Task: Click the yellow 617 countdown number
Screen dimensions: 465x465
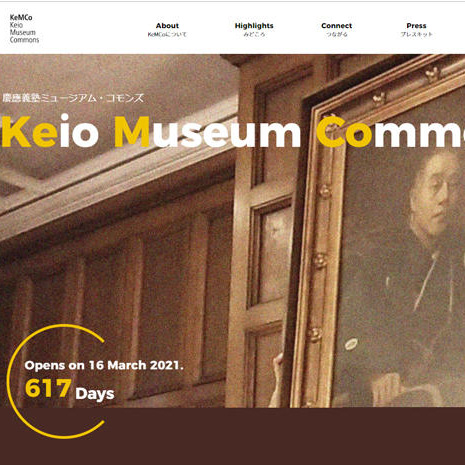Action: 48,388
